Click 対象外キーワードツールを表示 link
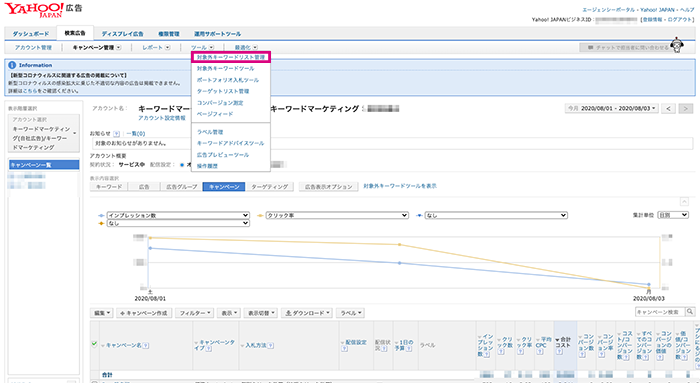This screenshot has height=384, width=700. click(x=400, y=186)
